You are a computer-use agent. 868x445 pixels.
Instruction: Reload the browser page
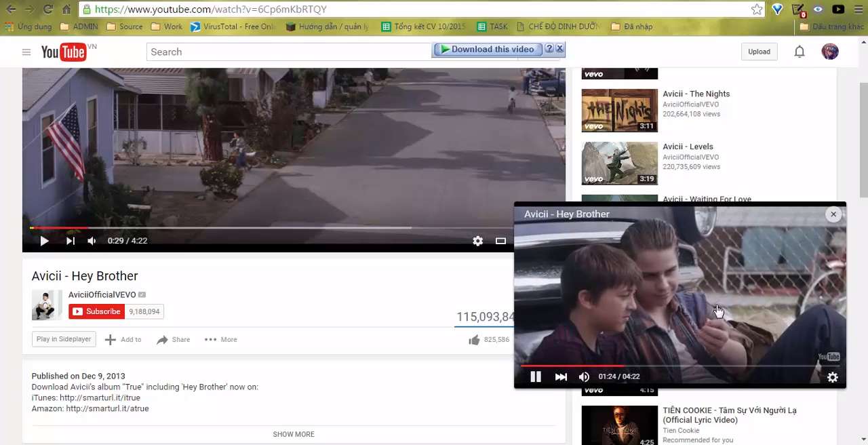point(47,9)
